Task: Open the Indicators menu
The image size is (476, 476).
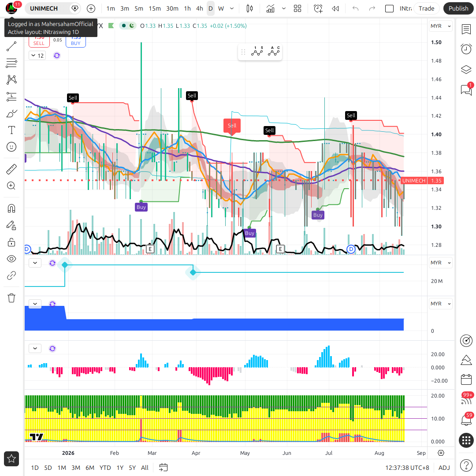Action: (270, 8)
